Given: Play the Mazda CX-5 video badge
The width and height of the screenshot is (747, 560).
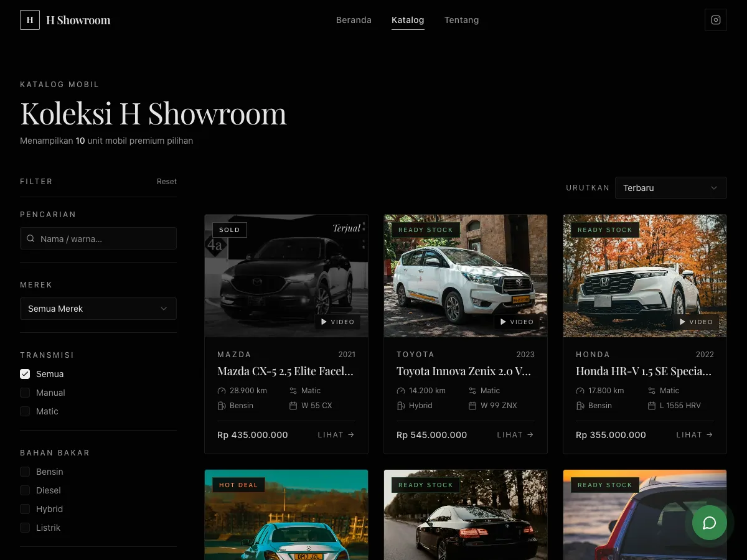Looking at the screenshot, I should click(337, 322).
